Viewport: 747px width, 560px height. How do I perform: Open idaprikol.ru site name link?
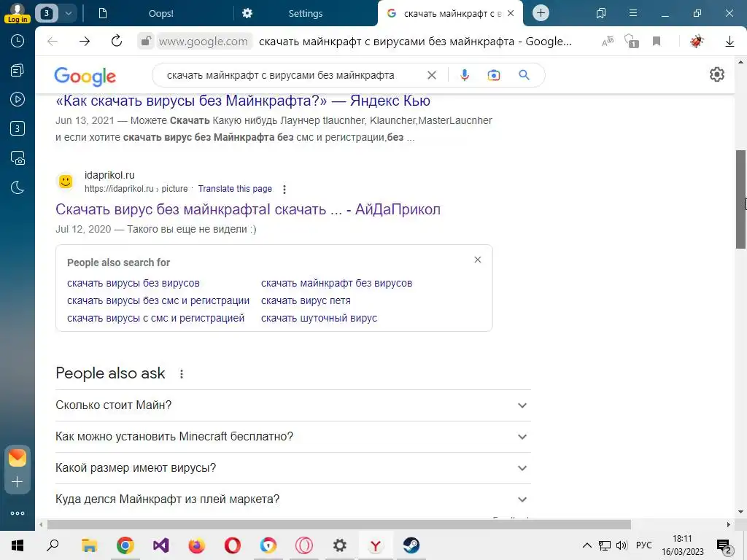(109, 175)
